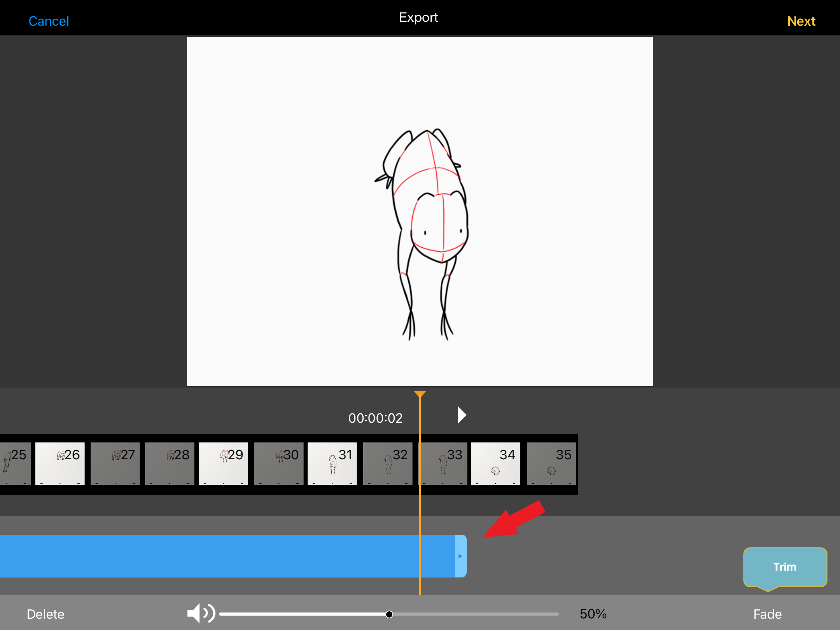The width and height of the screenshot is (840, 630).
Task: Select frame 26 thumbnail
Action: point(60,464)
